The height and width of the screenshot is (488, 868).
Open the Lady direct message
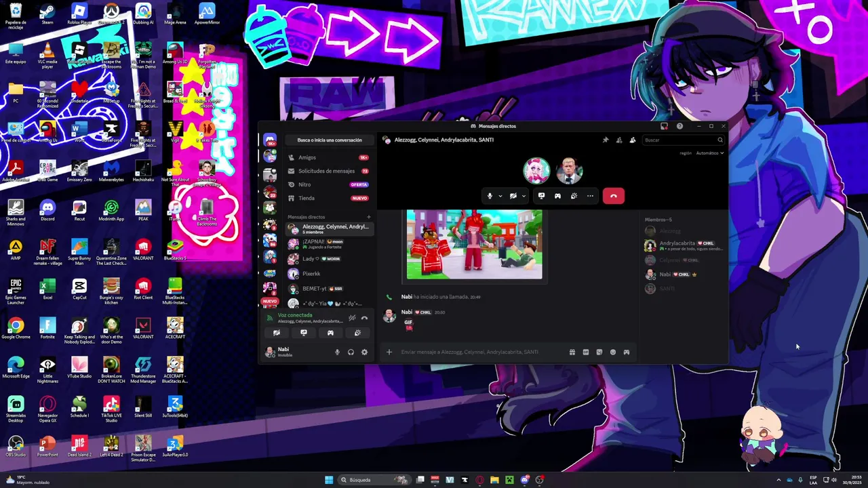click(329, 259)
